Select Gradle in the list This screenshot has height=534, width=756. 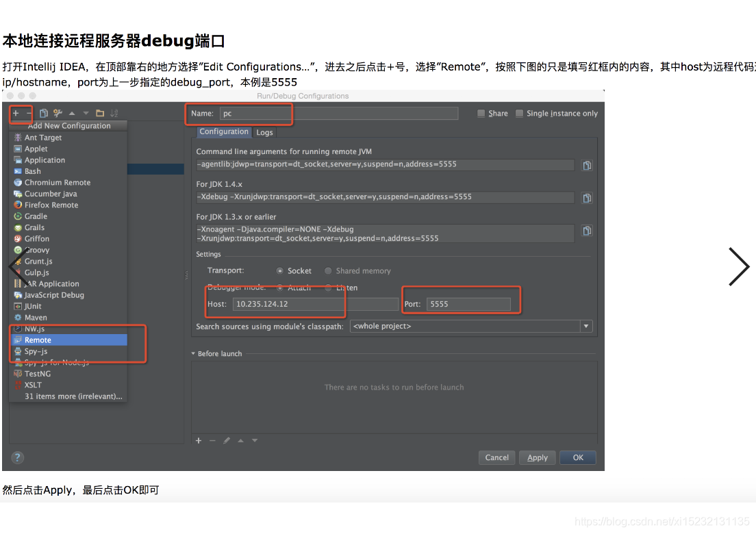pyautogui.click(x=68, y=216)
